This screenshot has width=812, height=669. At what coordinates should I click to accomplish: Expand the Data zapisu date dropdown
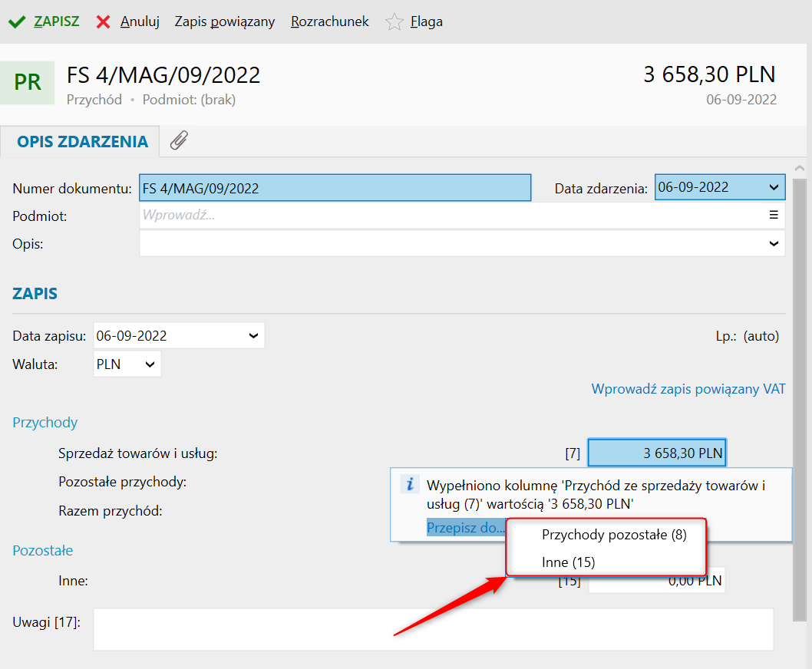(x=253, y=335)
